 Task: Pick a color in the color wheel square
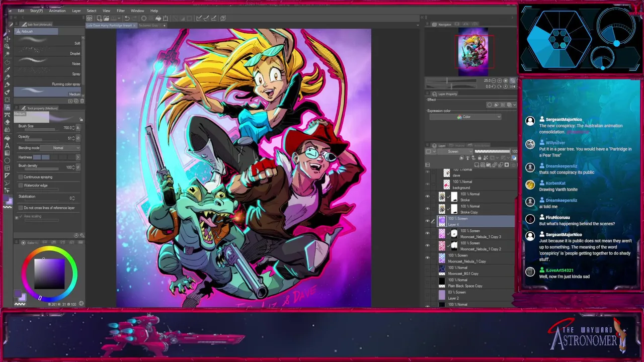(49, 273)
